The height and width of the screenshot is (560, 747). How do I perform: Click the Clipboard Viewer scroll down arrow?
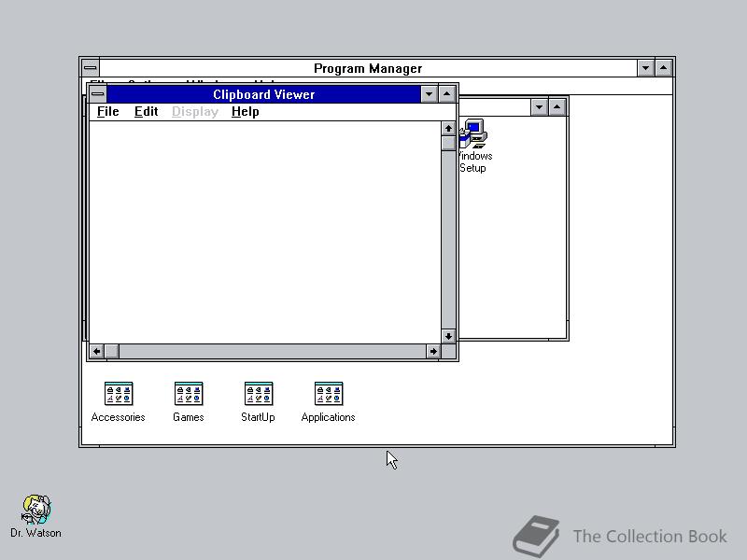click(448, 336)
